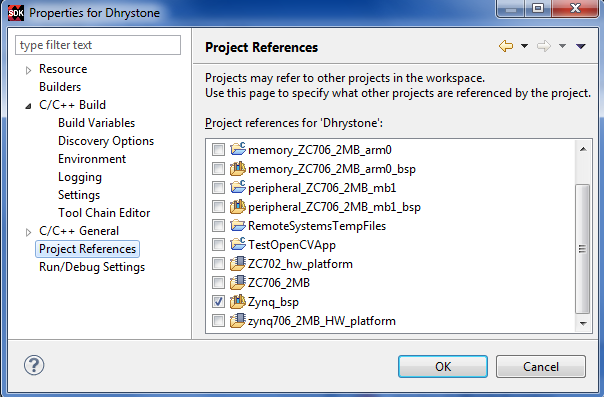This screenshot has height=397, width=604.
Task: Enable memory_ZC706_2MB_arm0 reference checkbox
Action: [218, 149]
